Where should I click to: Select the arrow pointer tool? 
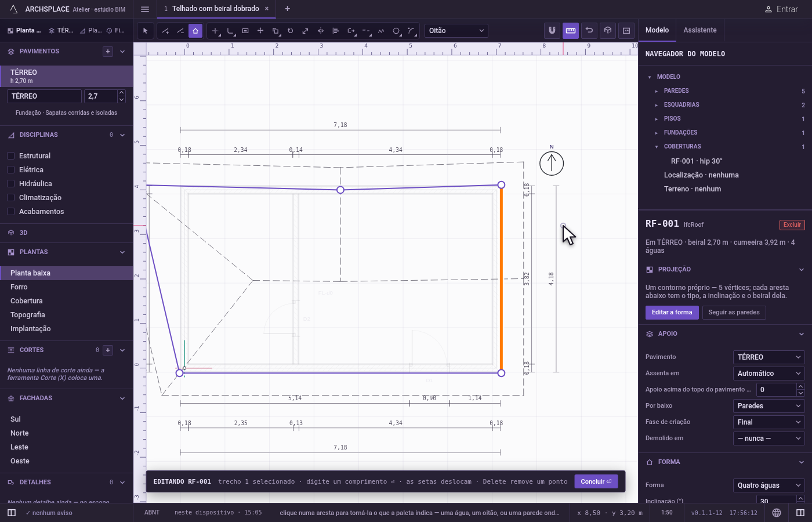click(146, 31)
